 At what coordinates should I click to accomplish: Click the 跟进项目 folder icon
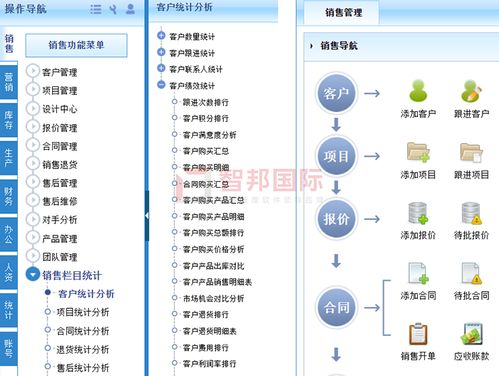471,152
